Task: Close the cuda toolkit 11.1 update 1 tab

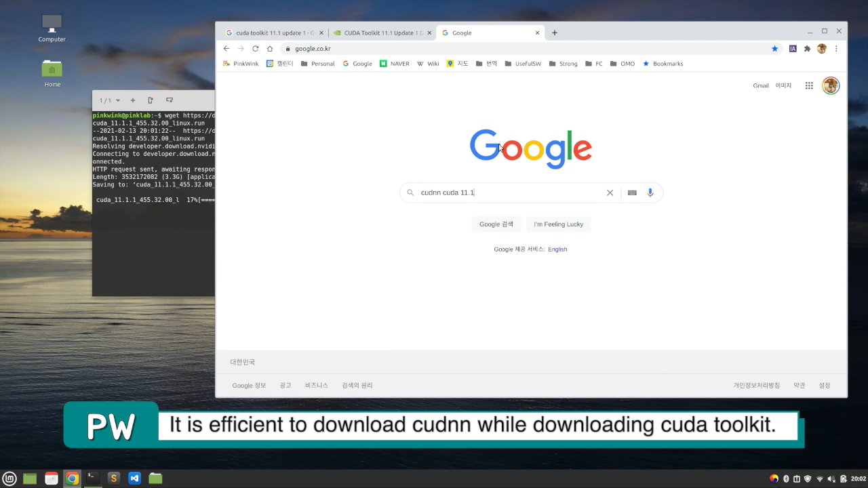Action: point(321,33)
